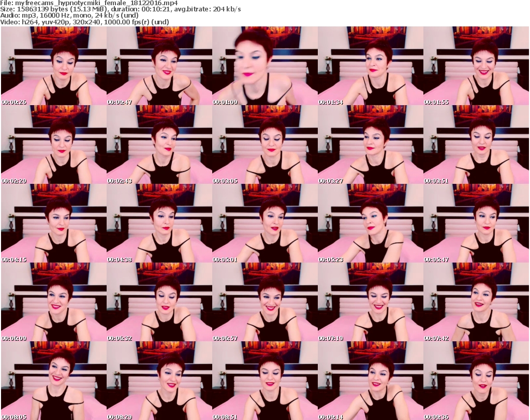
Task: Choose the thumbnail frame stamped 00:05:47
Action: click(476, 224)
